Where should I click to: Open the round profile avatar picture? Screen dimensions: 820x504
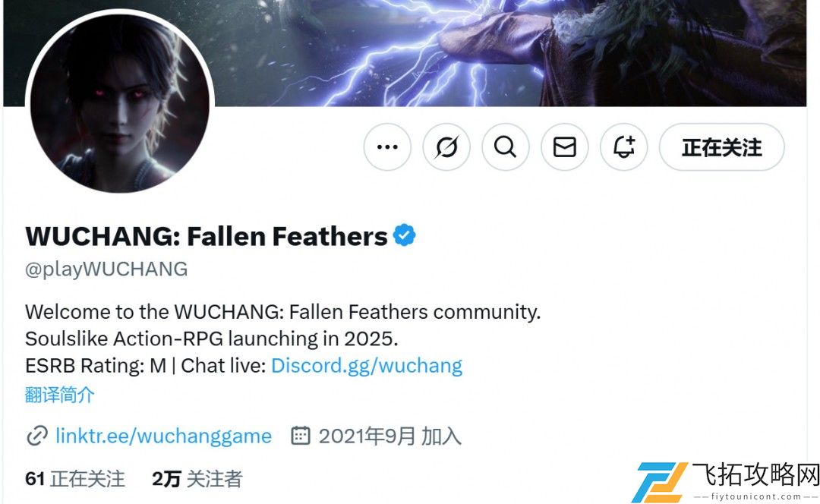[x=120, y=102]
